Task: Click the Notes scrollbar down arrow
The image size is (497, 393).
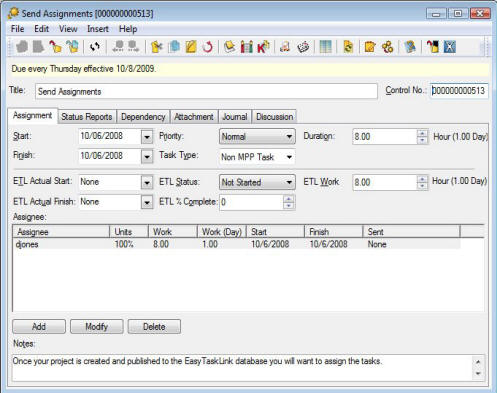Action: click(x=478, y=373)
